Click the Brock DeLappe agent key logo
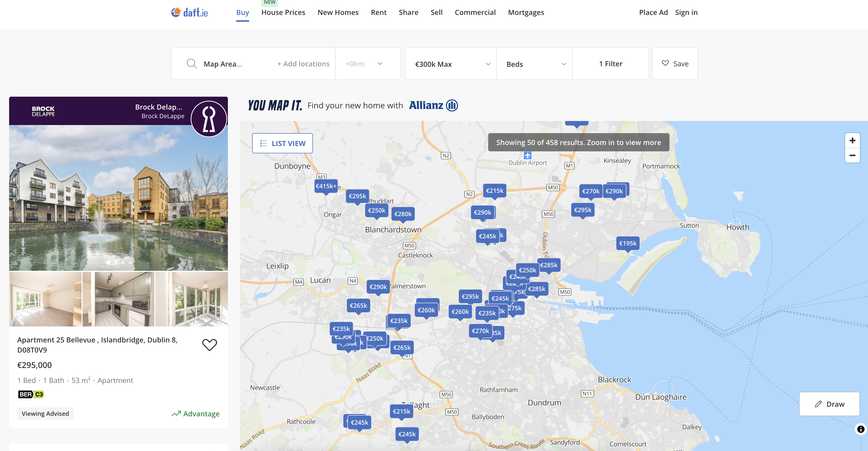Image resolution: width=868 pixels, height=451 pixels. click(x=209, y=119)
